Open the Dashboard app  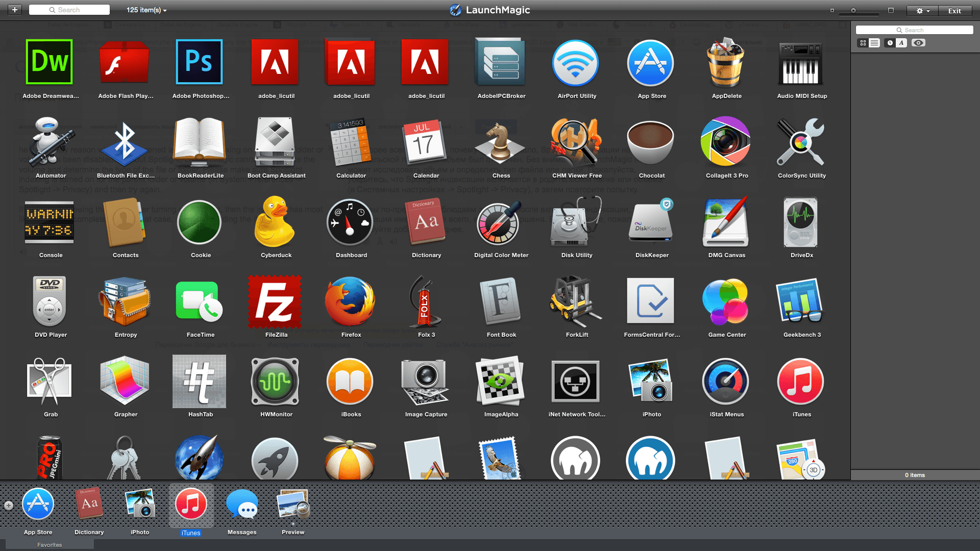[350, 221]
